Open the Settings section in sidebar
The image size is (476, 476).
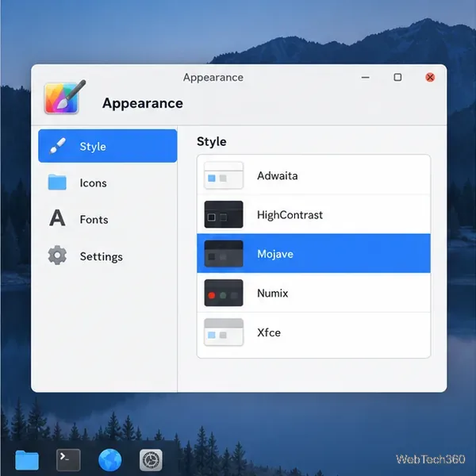coord(107,256)
